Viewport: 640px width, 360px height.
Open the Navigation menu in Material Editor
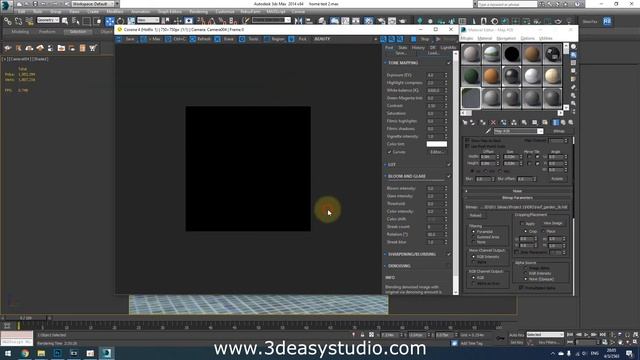click(506, 38)
